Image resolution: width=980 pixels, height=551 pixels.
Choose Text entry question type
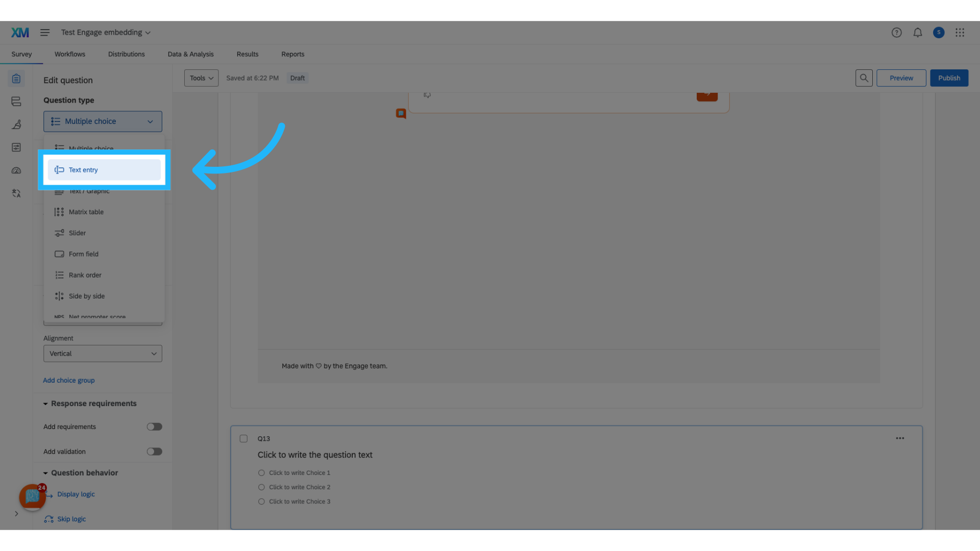click(x=104, y=170)
